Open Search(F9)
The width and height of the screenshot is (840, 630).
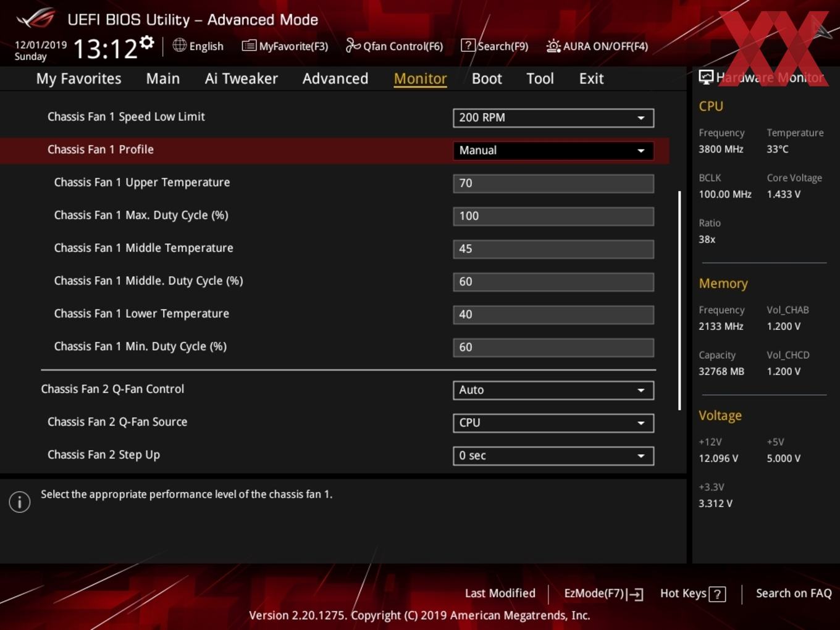click(x=495, y=46)
